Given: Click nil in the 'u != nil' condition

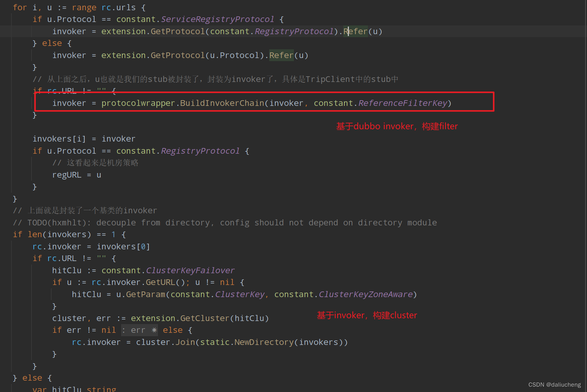Looking at the screenshot, I should point(227,282).
